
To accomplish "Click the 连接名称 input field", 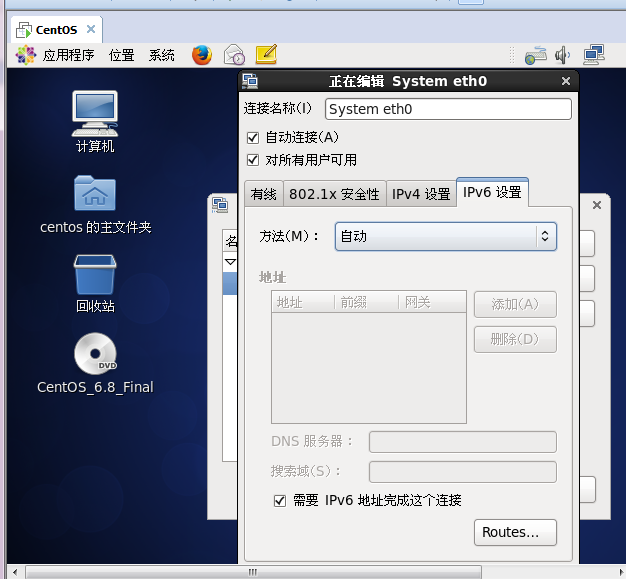I will 448,109.
